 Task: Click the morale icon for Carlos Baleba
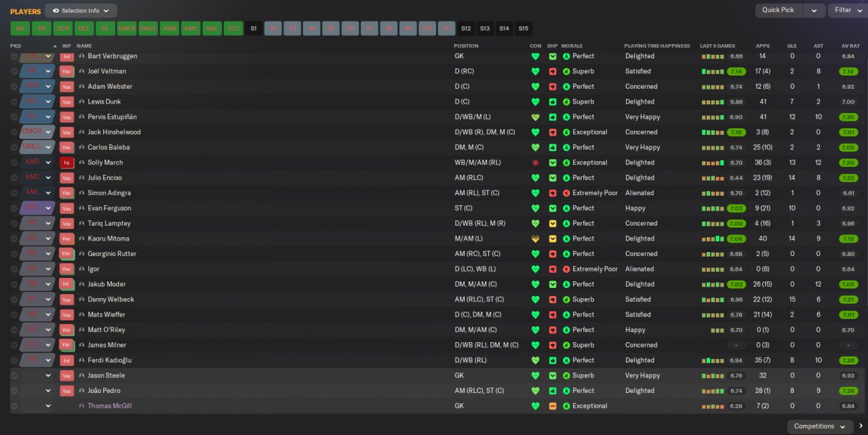point(566,147)
